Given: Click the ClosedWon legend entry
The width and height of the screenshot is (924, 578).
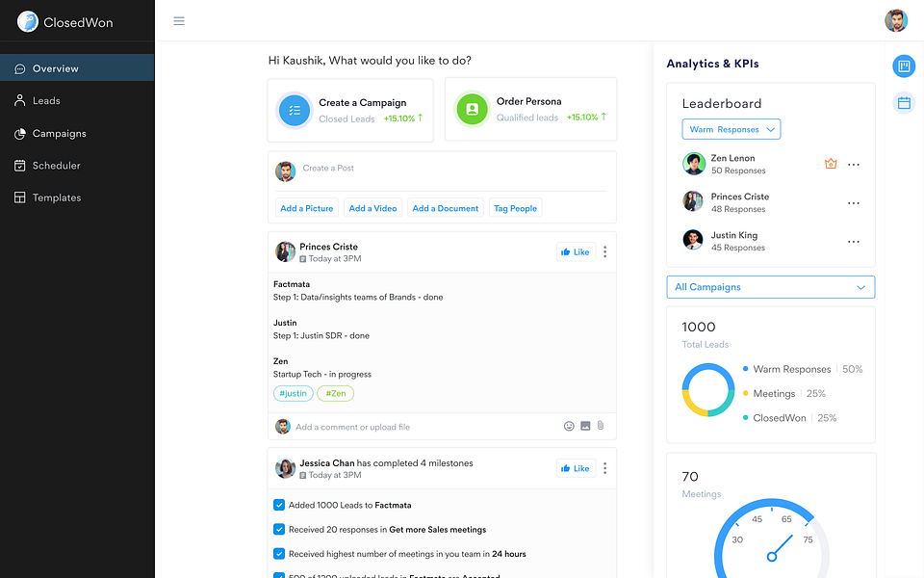Looking at the screenshot, I should point(789,417).
